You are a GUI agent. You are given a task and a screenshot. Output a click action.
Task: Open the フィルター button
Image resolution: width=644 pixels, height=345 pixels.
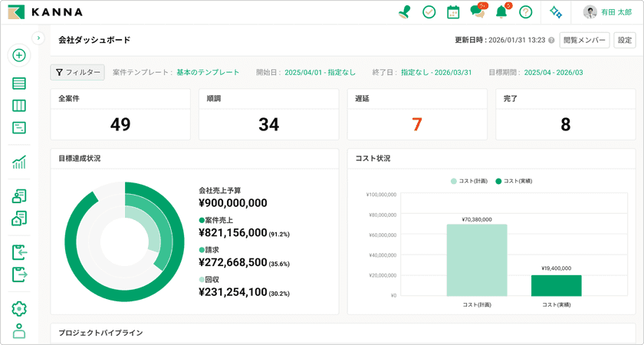77,73
